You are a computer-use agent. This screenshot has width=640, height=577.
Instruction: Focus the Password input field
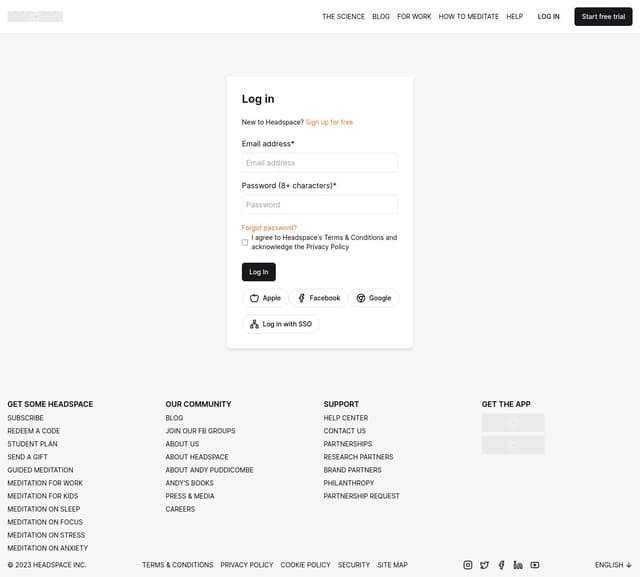[320, 204]
